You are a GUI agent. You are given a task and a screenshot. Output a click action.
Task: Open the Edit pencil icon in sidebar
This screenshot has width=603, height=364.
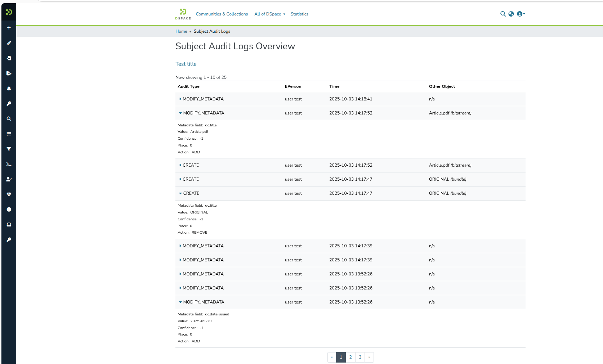(x=9, y=43)
